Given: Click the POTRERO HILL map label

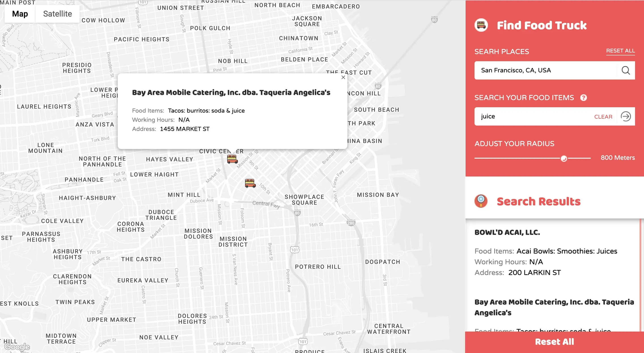Looking at the screenshot, I should pos(318,267).
